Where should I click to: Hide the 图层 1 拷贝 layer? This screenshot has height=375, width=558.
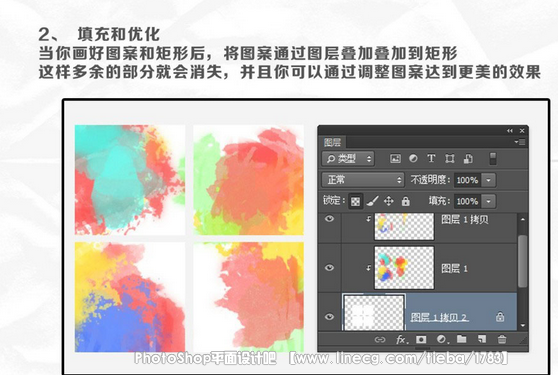pos(330,219)
